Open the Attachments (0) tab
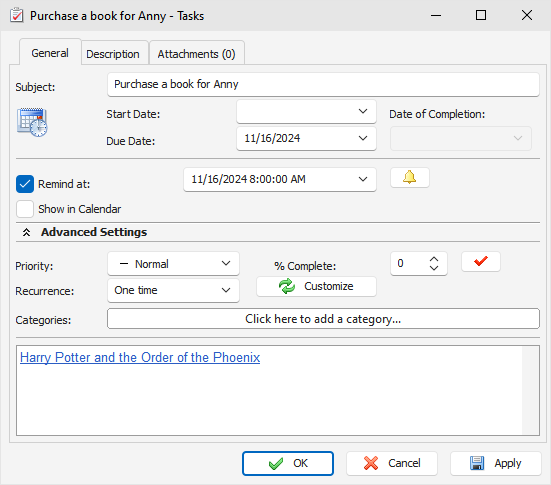The width and height of the screenshot is (551, 485). 196,54
